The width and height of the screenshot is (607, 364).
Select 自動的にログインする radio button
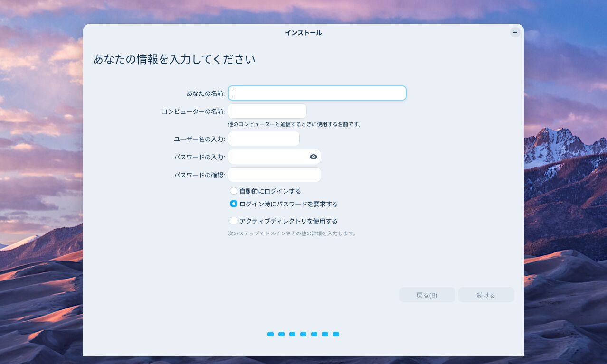pyautogui.click(x=234, y=191)
